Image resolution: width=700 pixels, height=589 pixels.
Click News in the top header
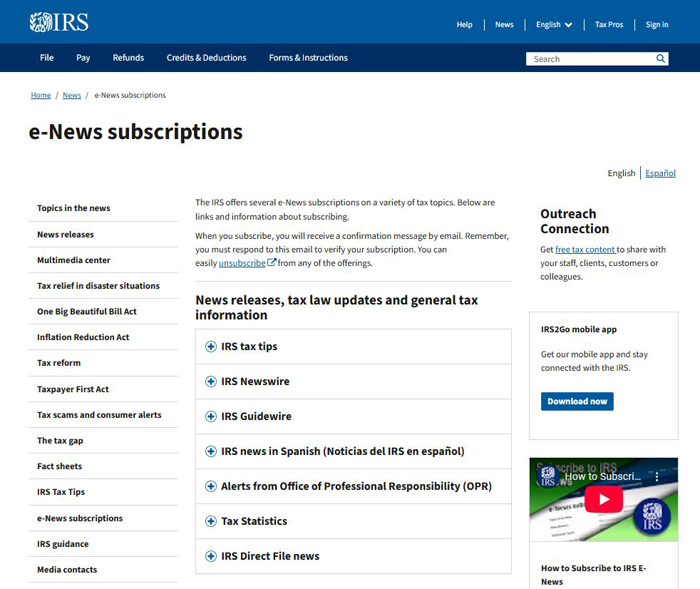pos(504,25)
